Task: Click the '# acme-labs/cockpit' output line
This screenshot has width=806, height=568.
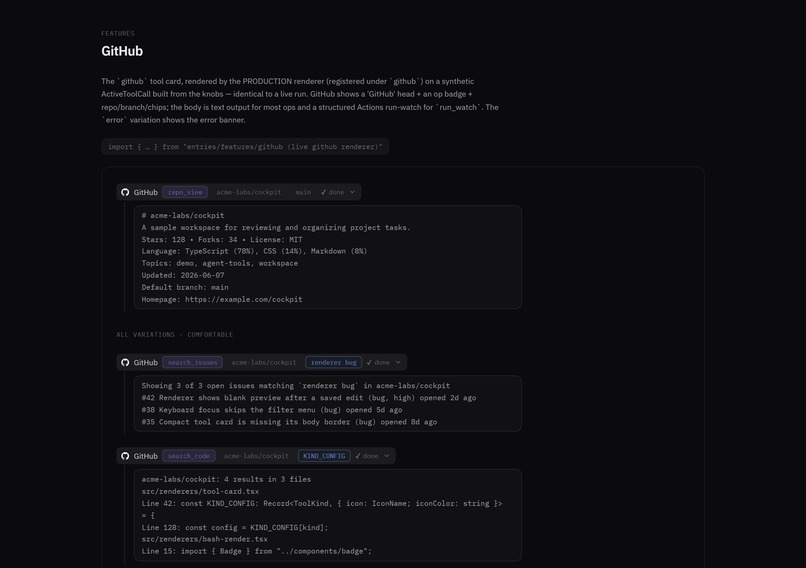Action: coord(183,215)
